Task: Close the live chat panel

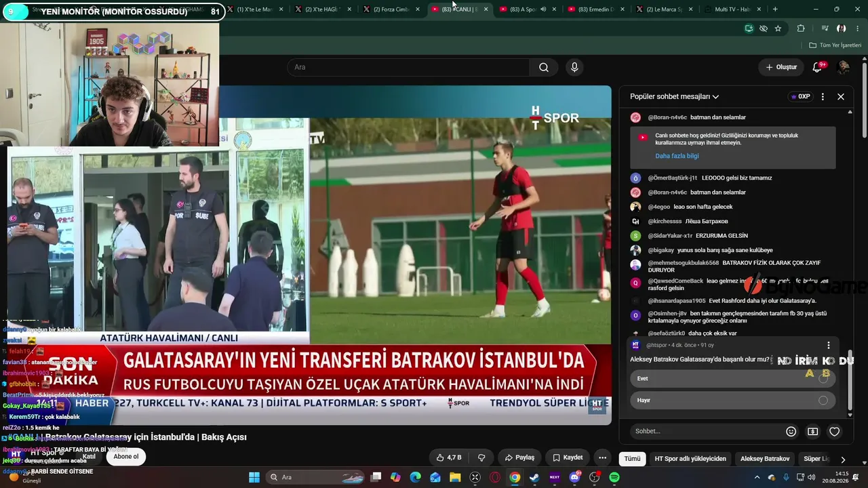Action: 841,97
